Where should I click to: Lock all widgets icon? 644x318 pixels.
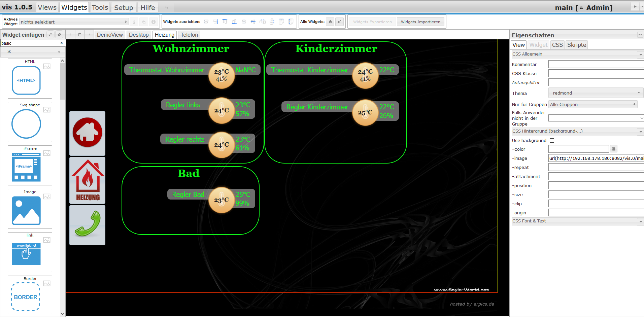tap(330, 22)
